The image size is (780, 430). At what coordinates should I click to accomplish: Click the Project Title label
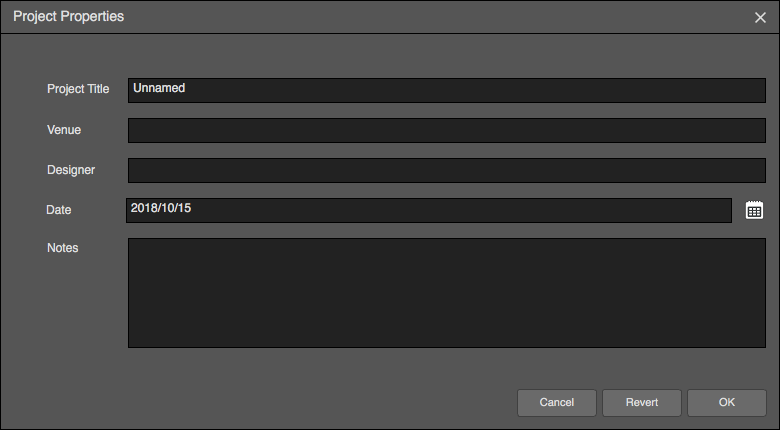click(x=78, y=89)
